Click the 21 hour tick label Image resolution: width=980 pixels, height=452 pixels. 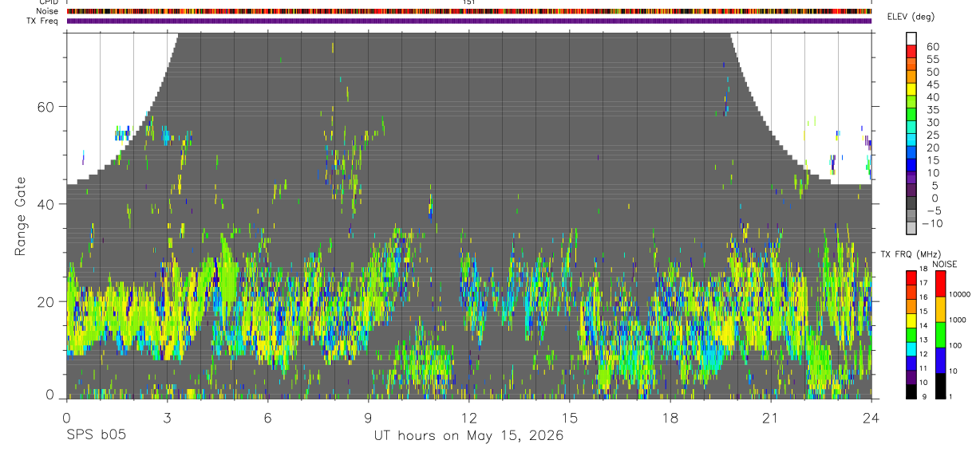tap(770, 418)
